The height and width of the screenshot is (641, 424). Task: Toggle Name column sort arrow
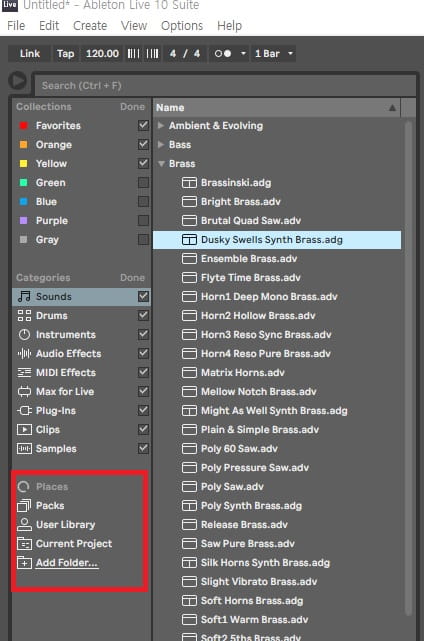[x=392, y=108]
